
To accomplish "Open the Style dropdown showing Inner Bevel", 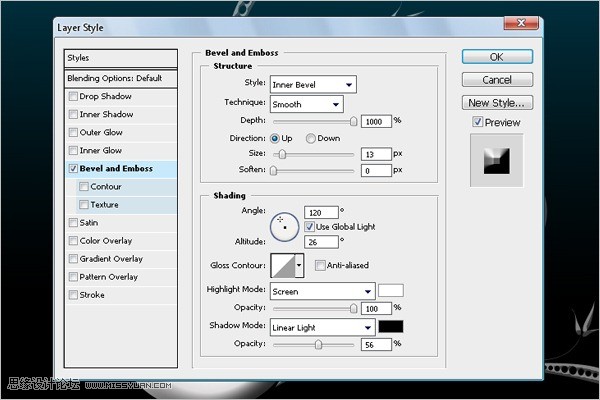I will tap(313, 85).
